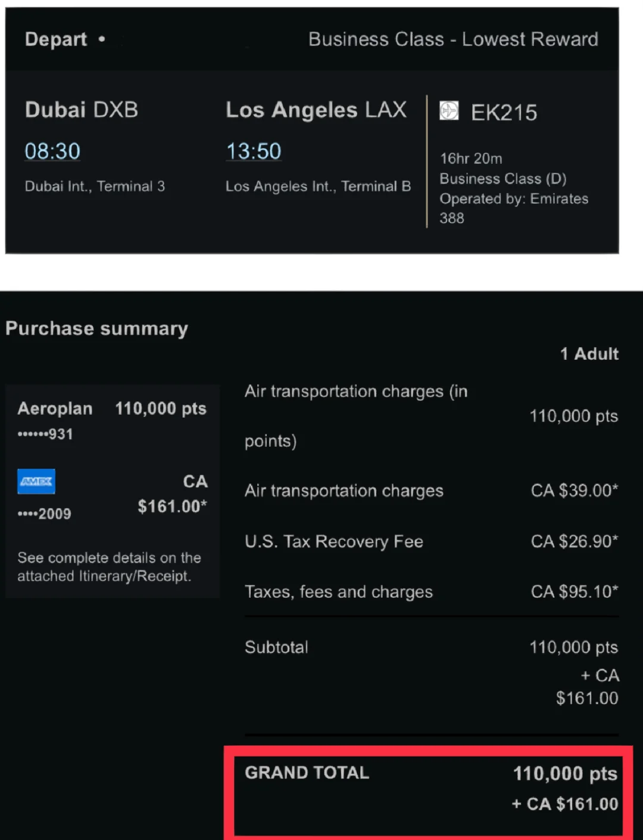The height and width of the screenshot is (840, 643).
Task: Click the CA $39.00 air transportation amount
Action: point(574,491)
